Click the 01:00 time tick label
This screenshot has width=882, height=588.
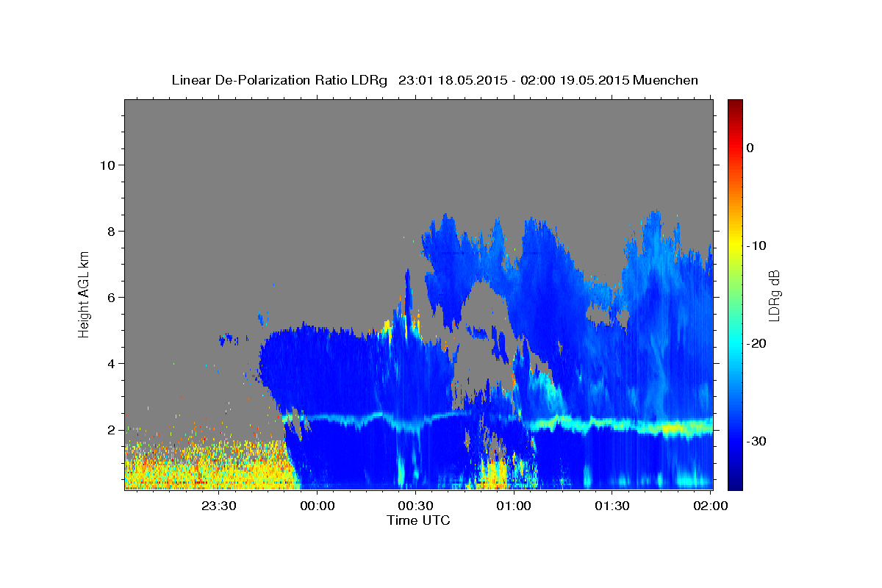514,506
